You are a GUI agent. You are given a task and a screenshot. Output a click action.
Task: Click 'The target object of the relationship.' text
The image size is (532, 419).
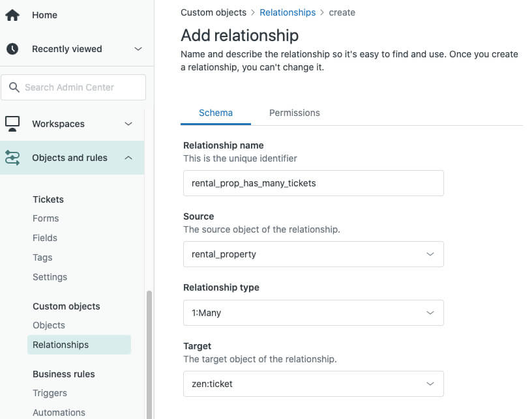tap(260, 359)
